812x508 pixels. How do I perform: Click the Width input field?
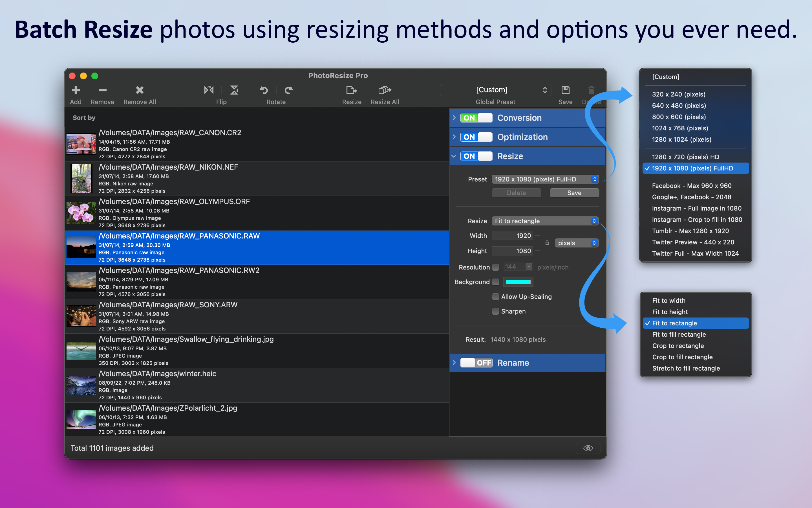click(512, 236)
